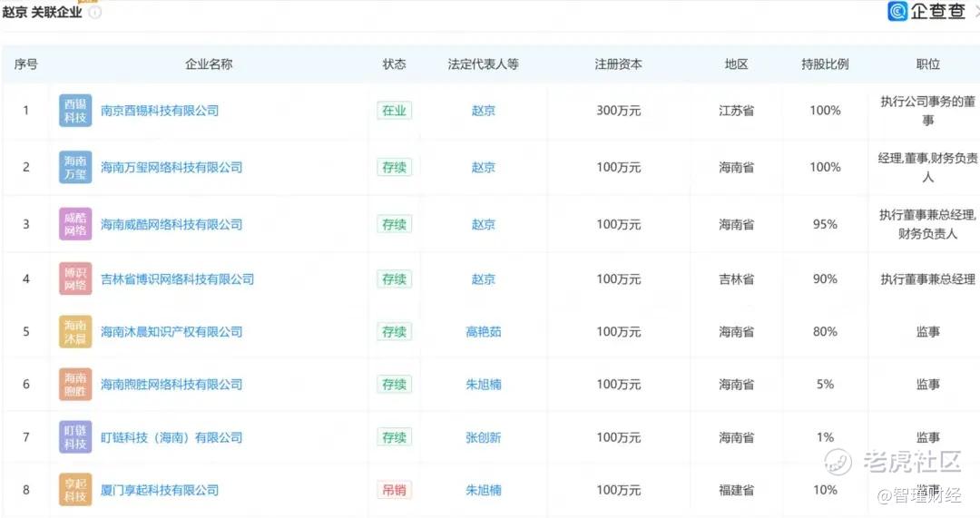The height and width of the screenshot is (518, 980).
Task: Click the 执行公司事务的董事 position cell
Action: click(928, 111)
